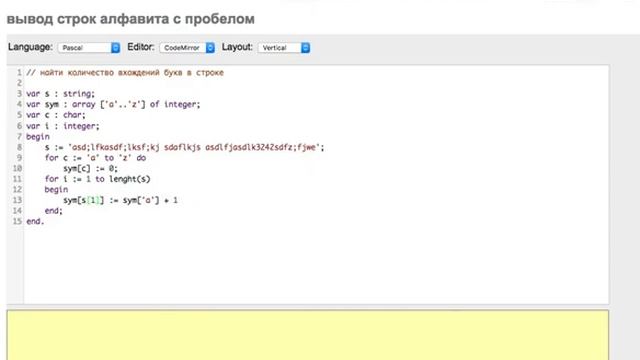Click the sym array declaration line
The width and height of the screenshot is (640, 360).
pyautogui.click(x=113, y=104)
